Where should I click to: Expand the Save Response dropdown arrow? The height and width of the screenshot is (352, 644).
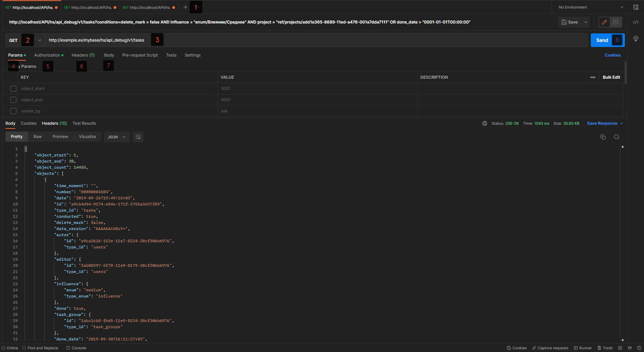[621, 123]
